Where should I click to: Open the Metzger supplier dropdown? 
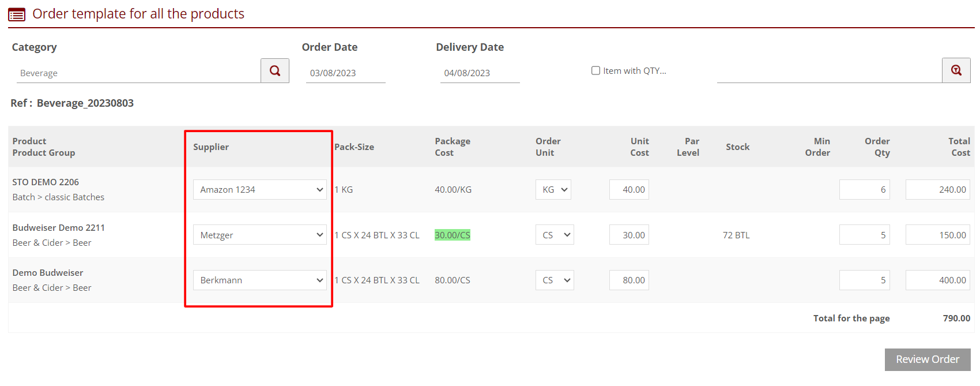coord(259,235)
